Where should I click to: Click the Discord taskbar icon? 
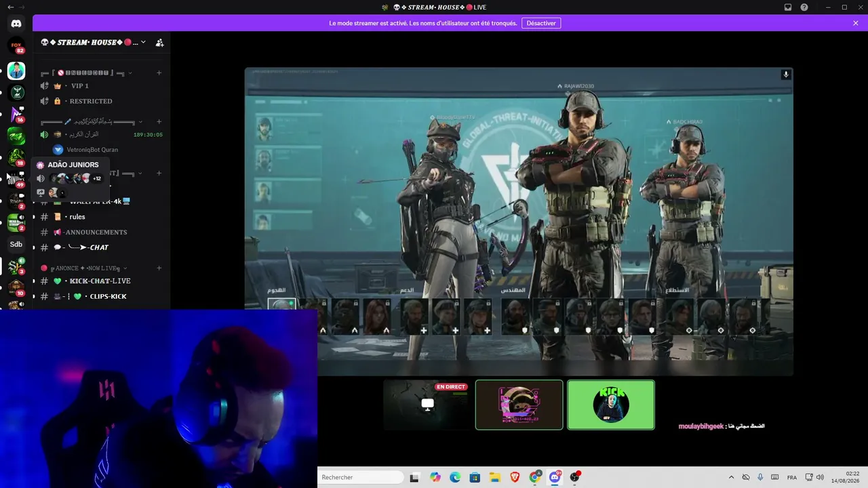tap(555, 477)
